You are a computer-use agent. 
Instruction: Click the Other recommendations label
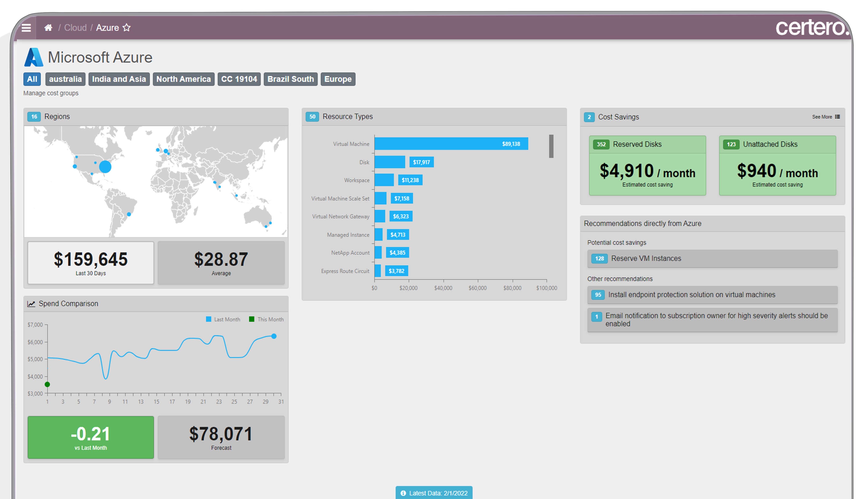coord(620,279)
